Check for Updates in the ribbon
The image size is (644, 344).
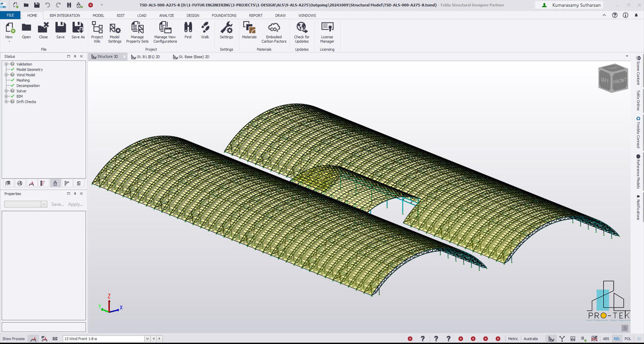point(302,32)
